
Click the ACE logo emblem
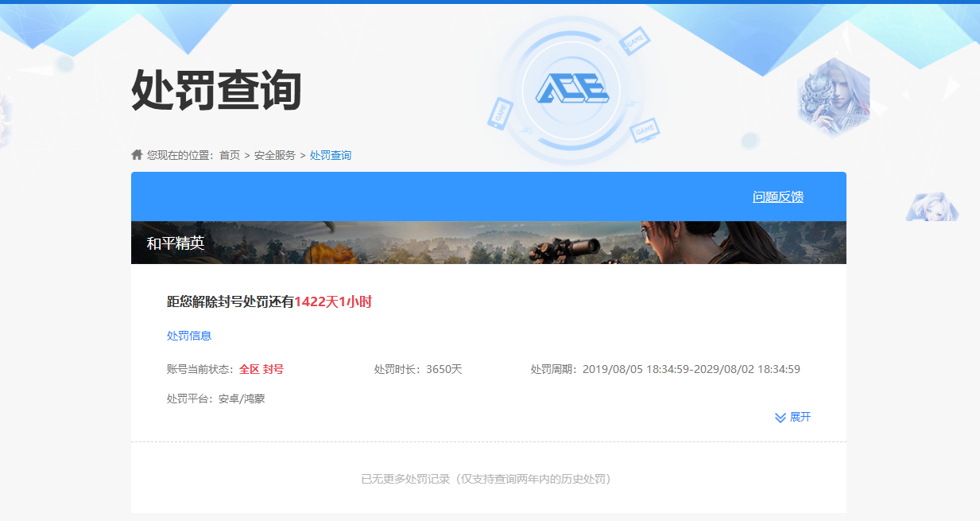point(572,87)
